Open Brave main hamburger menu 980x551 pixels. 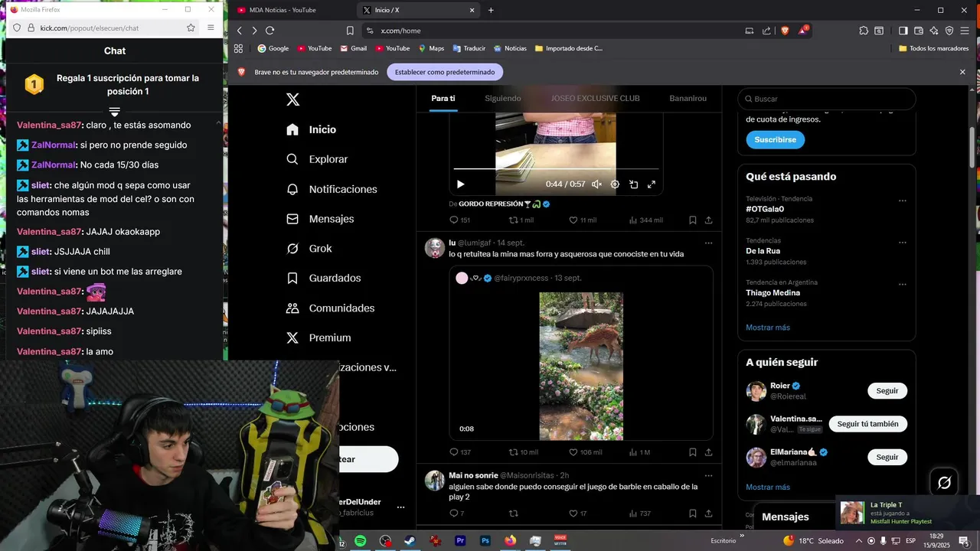pos(965,31)
